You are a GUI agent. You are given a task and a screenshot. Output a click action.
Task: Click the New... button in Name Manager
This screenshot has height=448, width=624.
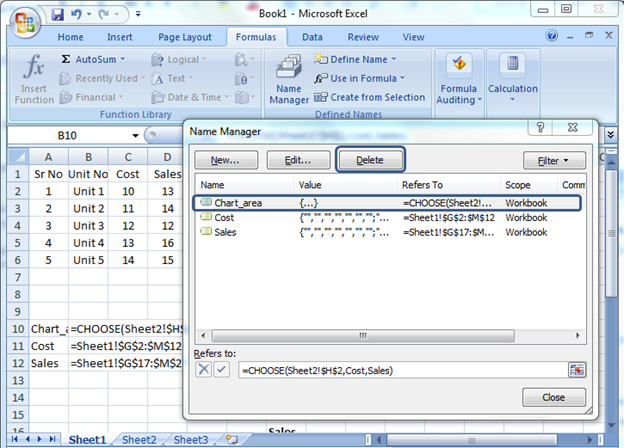[x=226, y=160]
